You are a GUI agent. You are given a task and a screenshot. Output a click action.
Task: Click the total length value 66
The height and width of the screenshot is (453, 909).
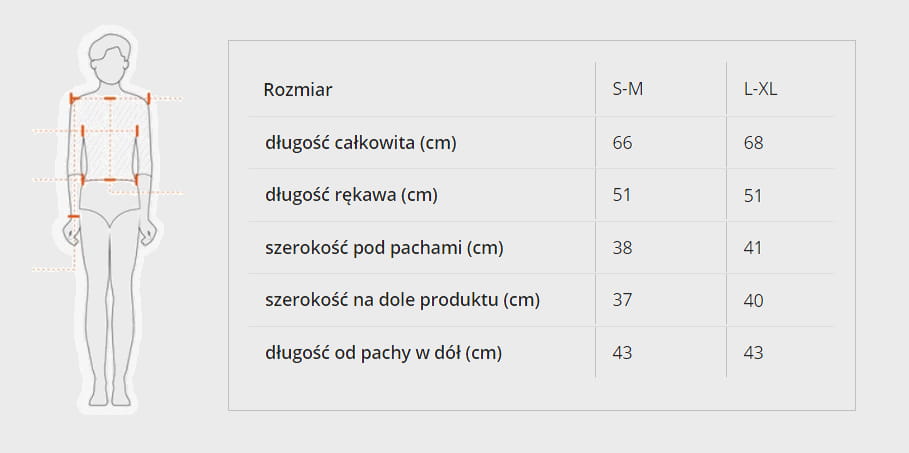click(x=622, y=143)
